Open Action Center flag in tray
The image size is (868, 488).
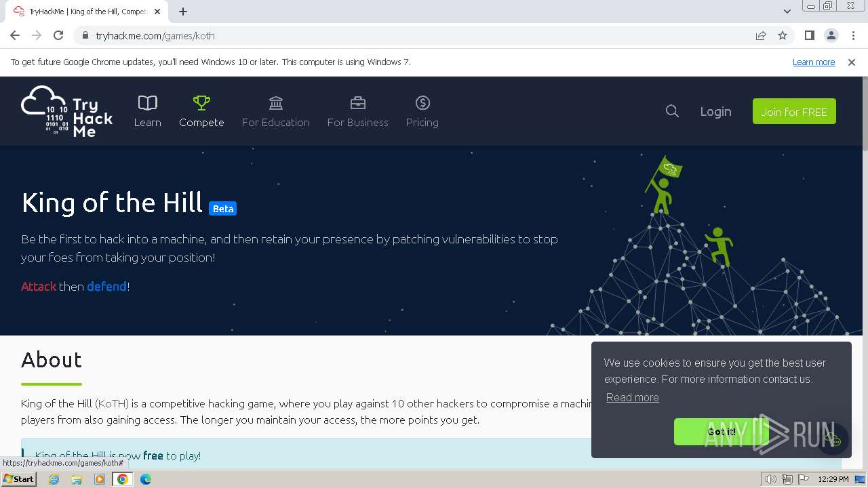804,479
